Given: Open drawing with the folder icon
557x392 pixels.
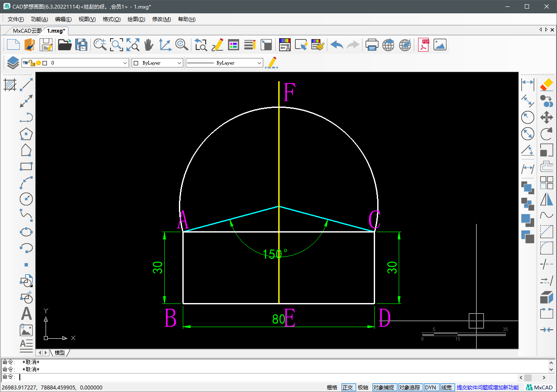Looking at the screenshot, I should 65,45.
